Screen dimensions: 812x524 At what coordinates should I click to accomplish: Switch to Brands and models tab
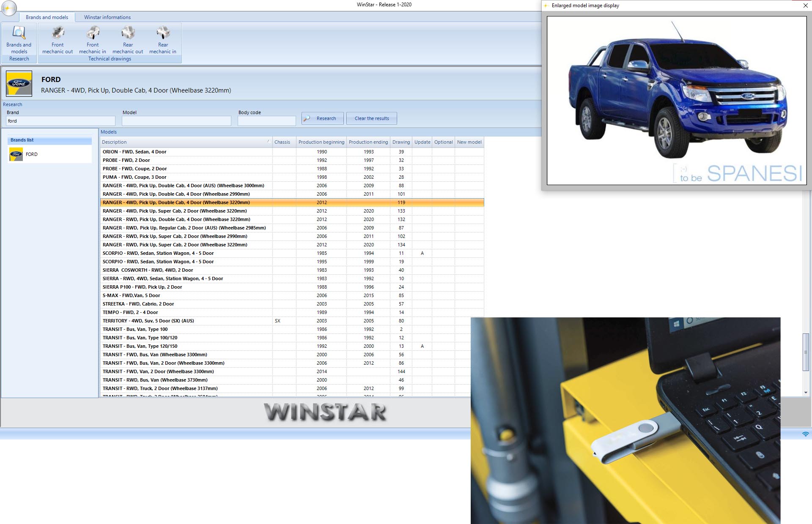[47, 17]
